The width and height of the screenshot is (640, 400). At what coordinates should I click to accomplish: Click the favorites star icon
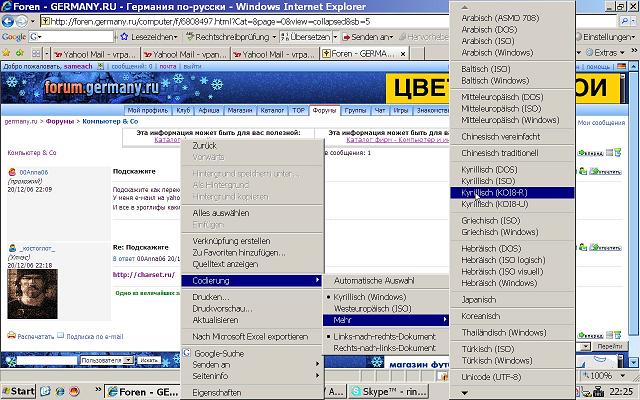(x=6, y=53)
